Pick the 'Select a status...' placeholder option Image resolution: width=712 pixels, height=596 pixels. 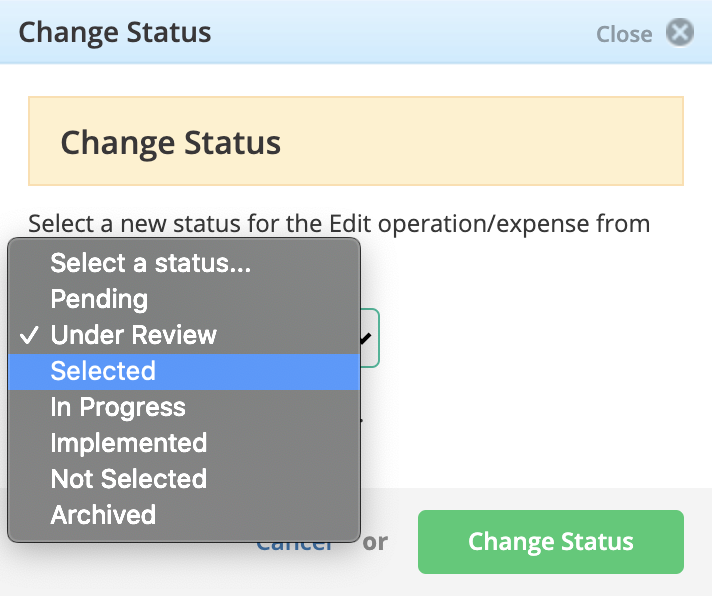coord(184,263)
